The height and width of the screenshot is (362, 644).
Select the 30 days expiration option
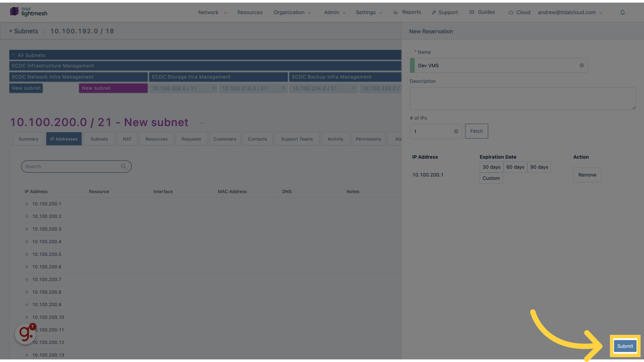(491, 167)
